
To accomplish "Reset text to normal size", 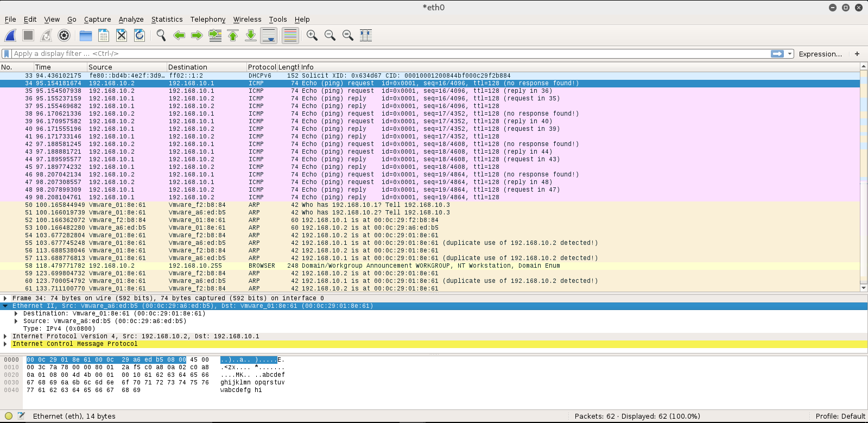I will click(348, 35).
